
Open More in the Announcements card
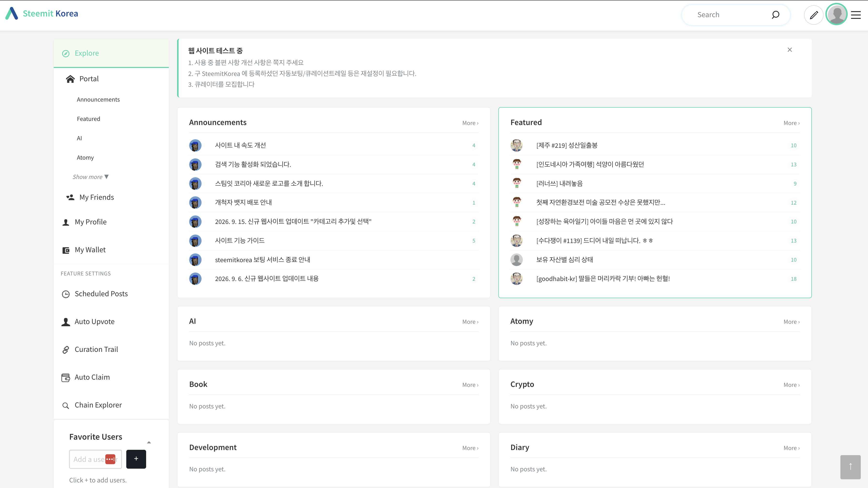click(470, 123)
